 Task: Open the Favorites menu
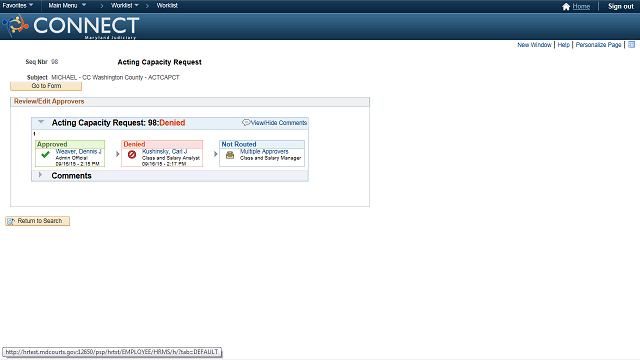tap(18, 6)
